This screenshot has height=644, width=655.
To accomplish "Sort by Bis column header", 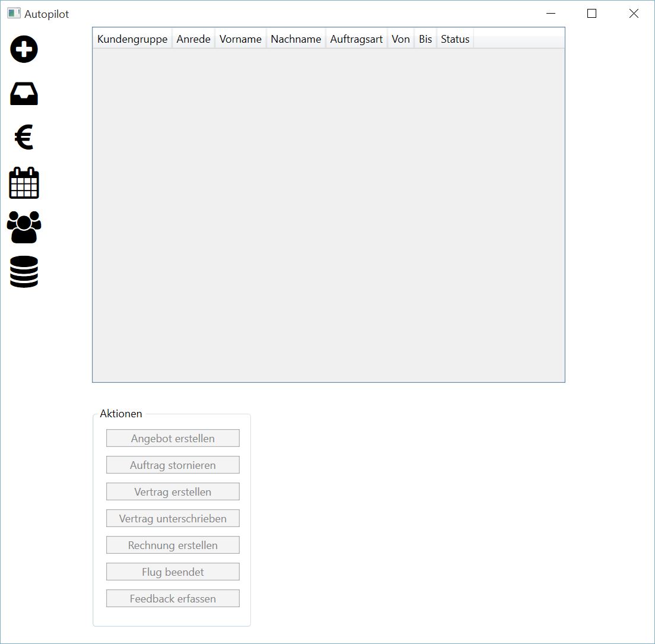I will (x=425, y=39).
